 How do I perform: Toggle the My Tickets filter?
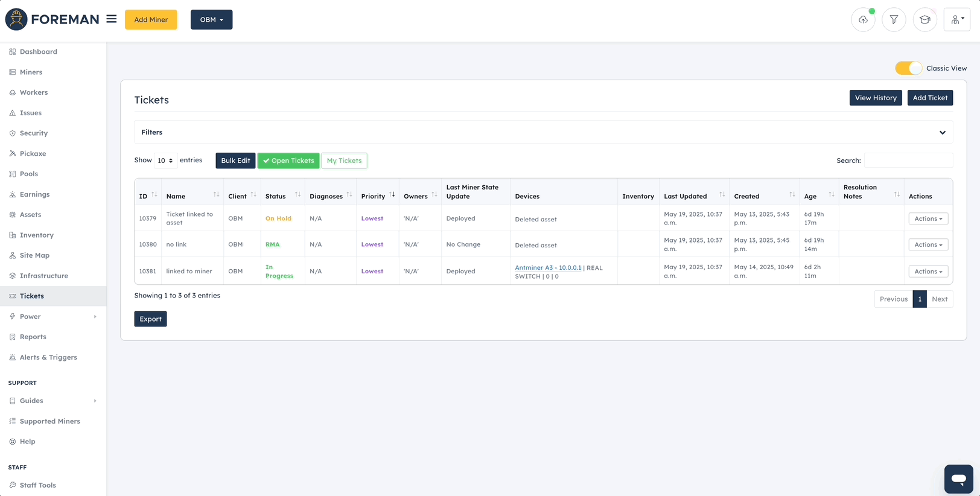pos(344,161)
